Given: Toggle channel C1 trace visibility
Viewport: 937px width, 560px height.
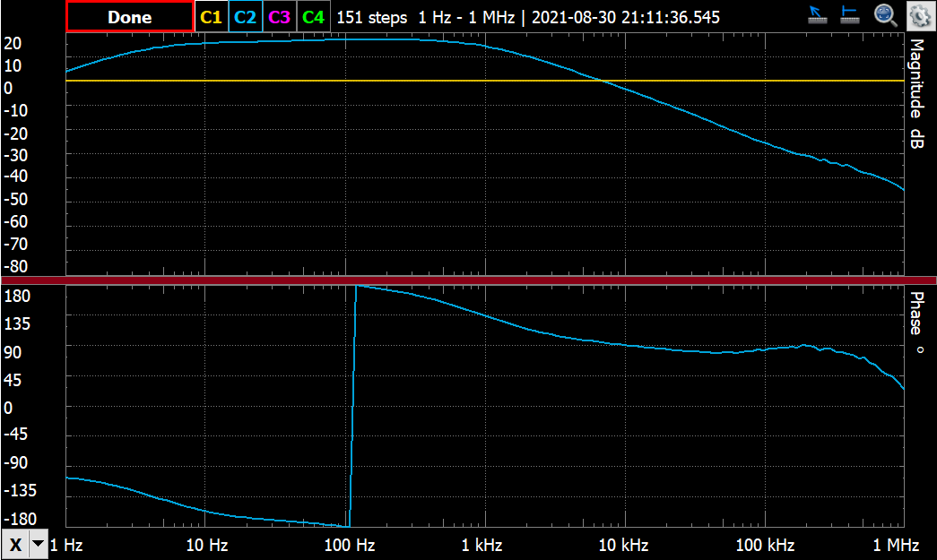Looking at the screenshot, I should point(211,17).
